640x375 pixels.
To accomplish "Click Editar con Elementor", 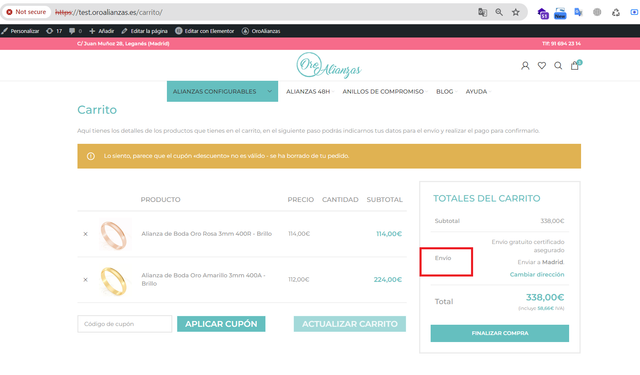I will click(205, 31).
